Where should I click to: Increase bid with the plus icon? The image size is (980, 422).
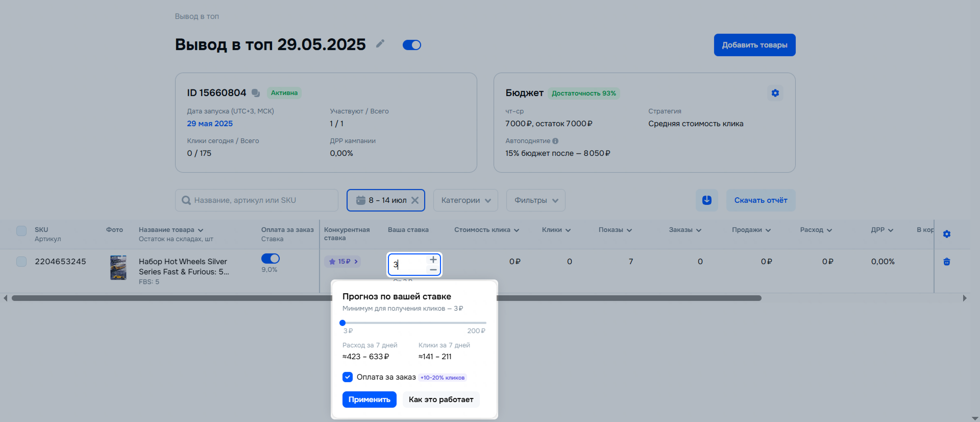(x=433, y=260)
